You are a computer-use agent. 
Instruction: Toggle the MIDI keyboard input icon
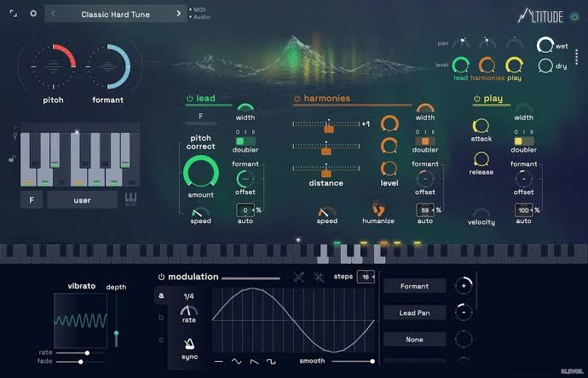pyautogui.click(x=130, y=199)
